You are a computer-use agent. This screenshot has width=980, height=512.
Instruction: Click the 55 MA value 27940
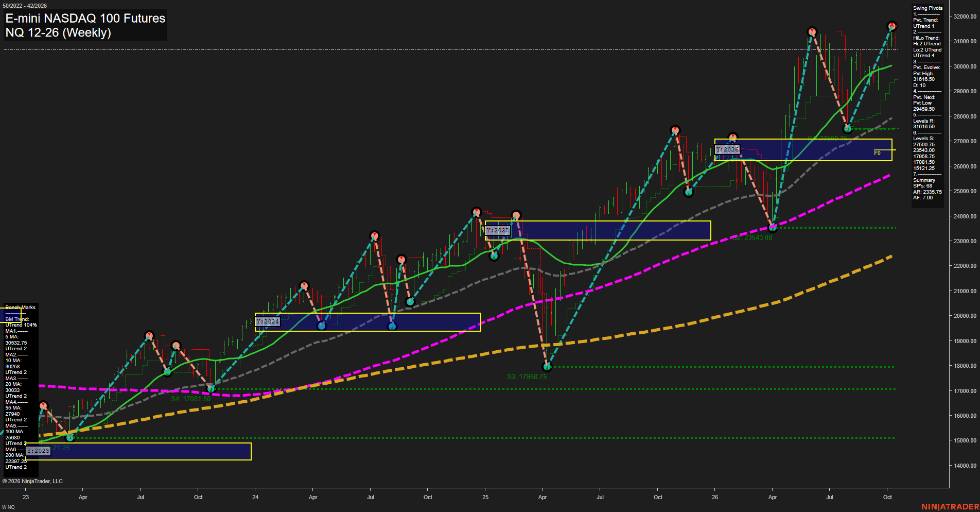tap(12, 414)
